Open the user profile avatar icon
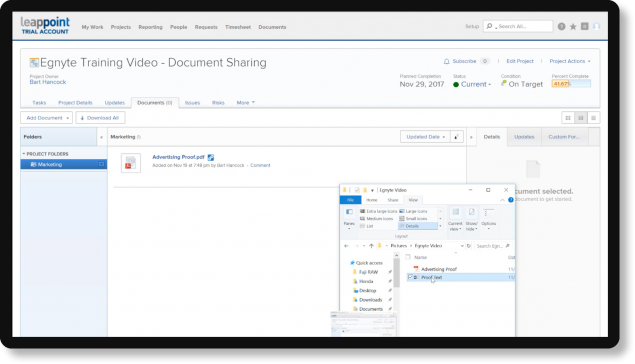 pyautogui.click(x=596, y=26)
